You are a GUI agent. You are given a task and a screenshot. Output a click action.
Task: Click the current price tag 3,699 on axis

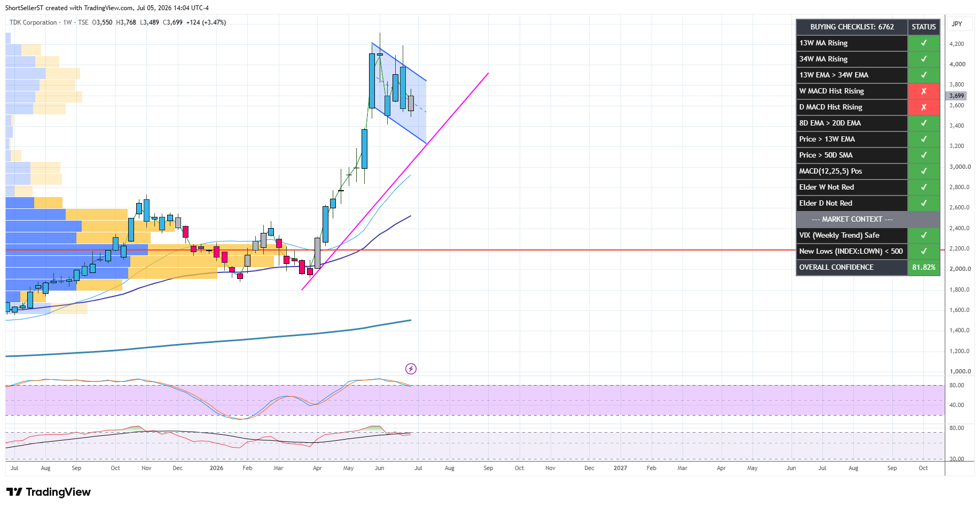point(957,96)
